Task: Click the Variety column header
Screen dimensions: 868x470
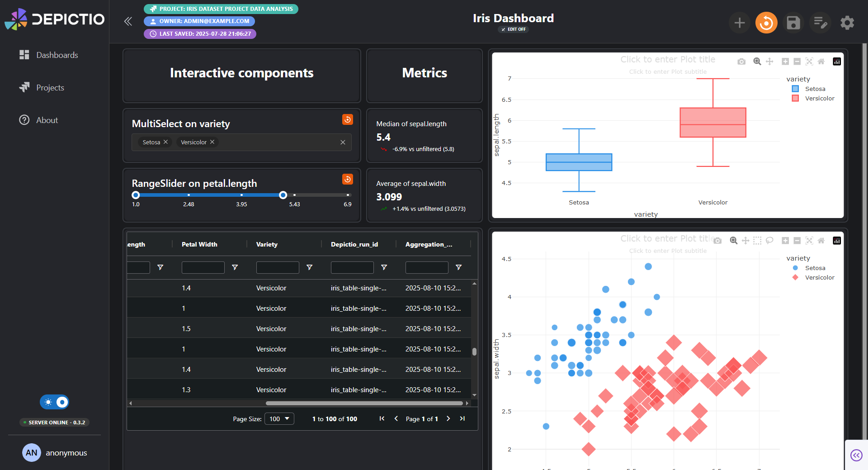Action: point(267,244)
